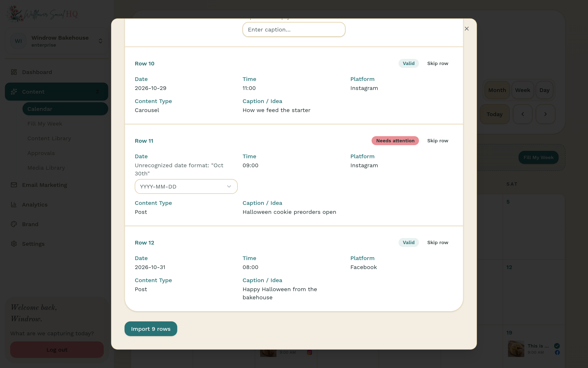
Task: Skip row 12
Action: [438, 242]
